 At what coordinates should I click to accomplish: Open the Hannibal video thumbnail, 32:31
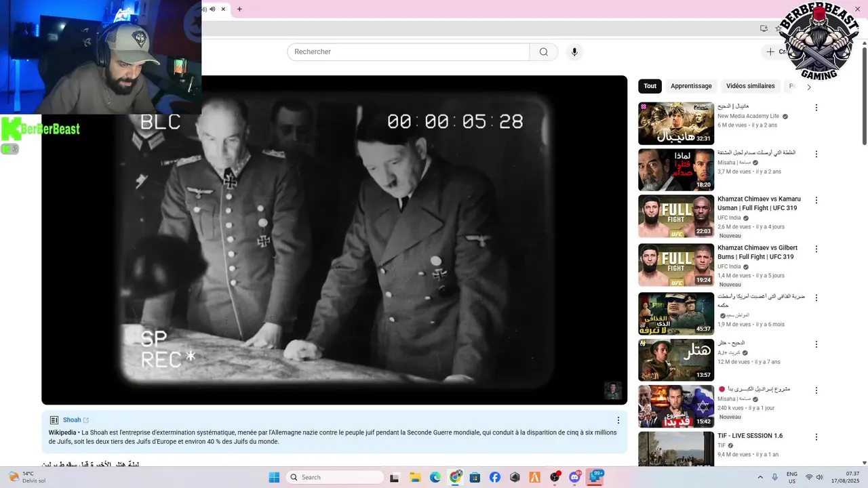(676, 123)
